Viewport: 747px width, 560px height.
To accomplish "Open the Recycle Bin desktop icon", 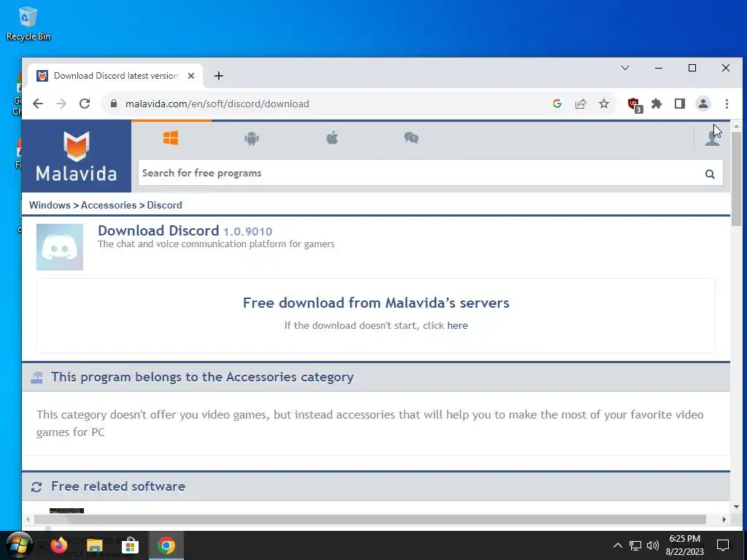I will 28,24.
